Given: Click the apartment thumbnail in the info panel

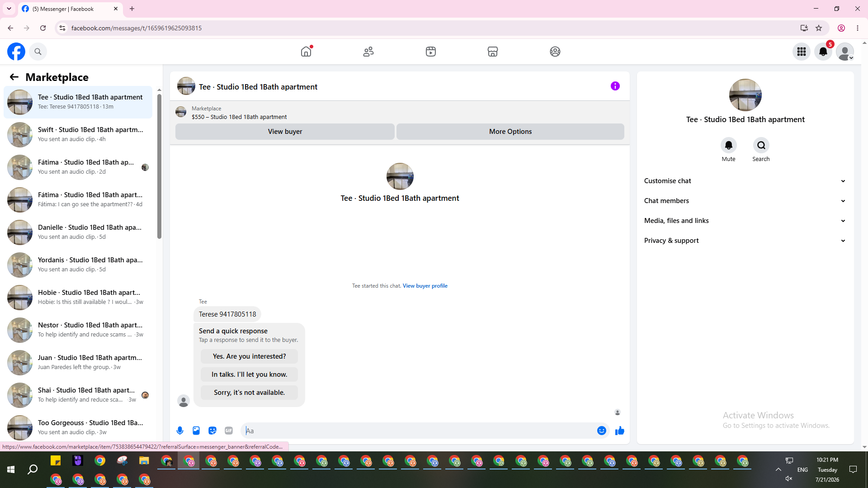Looking at the screenshot, I should click(745, 95).
